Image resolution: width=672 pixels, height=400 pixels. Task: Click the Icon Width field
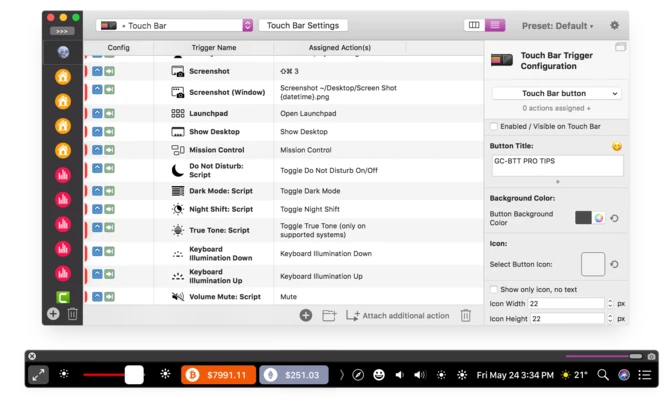(x=566, y=303)
